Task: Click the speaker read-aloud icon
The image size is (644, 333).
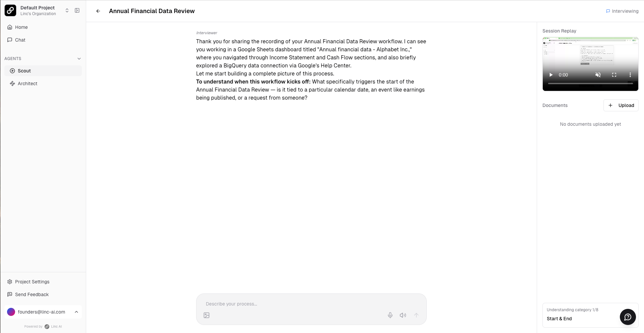Action: [403, 315]
